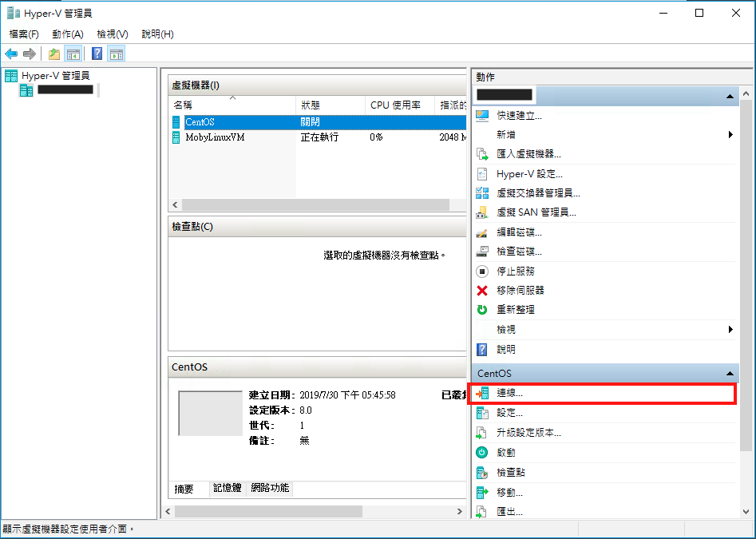The height and width of the screenshot is (539, 756).
Task: Click the 關閉 status cell of CentOS
Action: click(310, 122)
